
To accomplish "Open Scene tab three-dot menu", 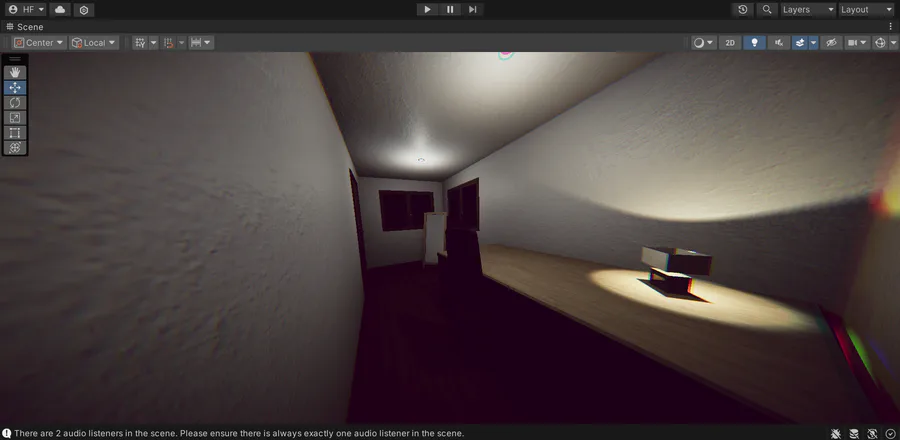I will (x=891, y=27).
